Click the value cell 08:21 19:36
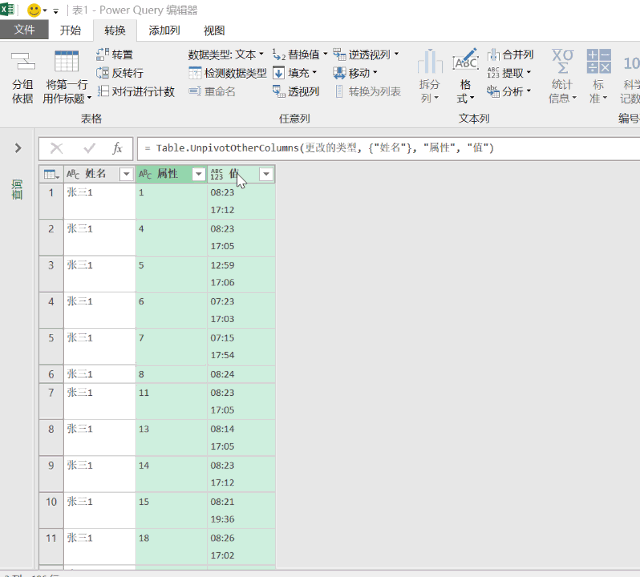The height and width of the screenshot is (577, 640). (241, 510)
